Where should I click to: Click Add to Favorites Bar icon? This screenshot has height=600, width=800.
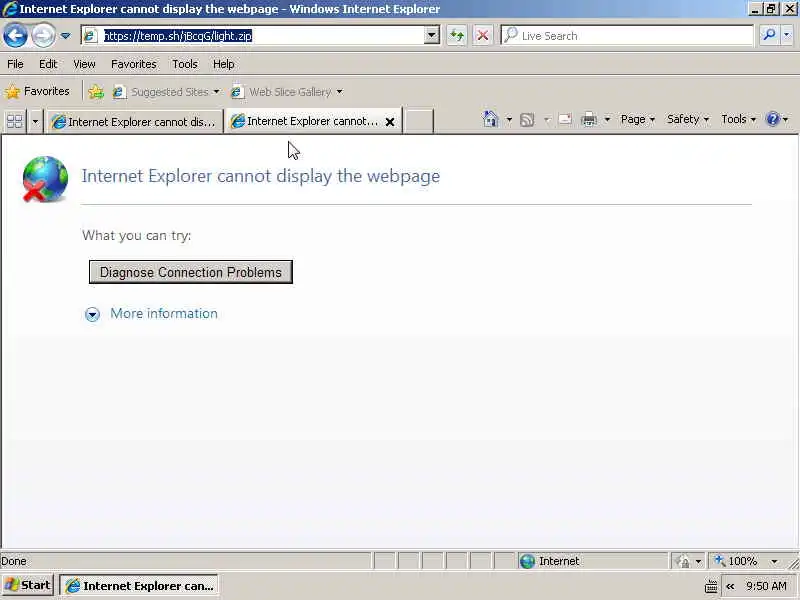(x=96, y=92)
